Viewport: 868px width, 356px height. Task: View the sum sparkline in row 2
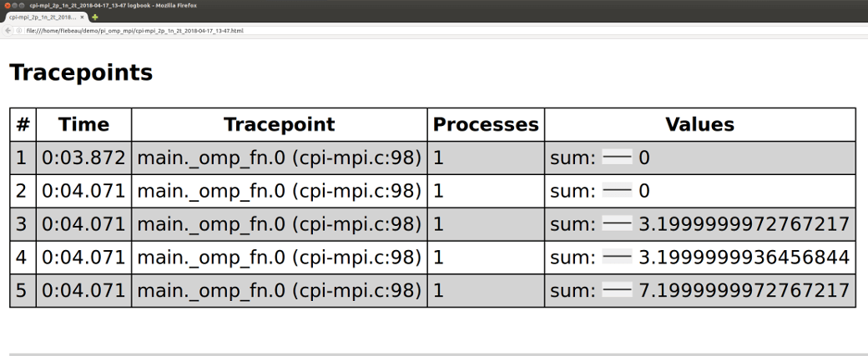pyautogui.click(x=617, y=191)
